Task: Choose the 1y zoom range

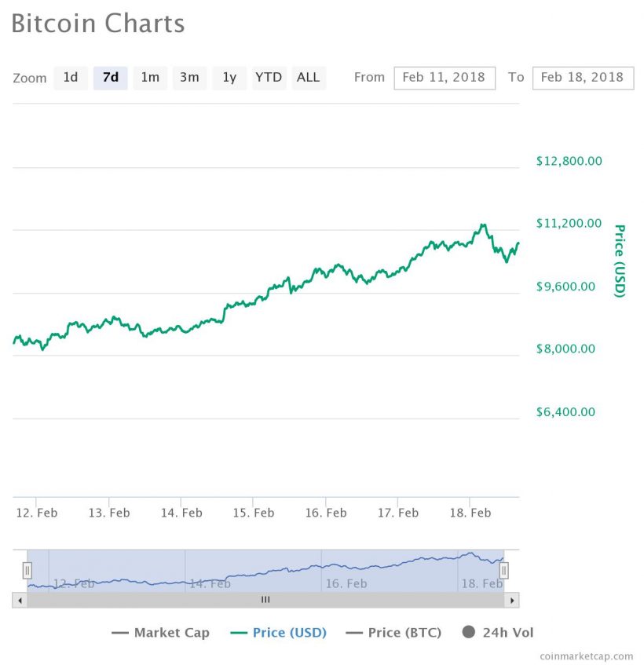Action: (x=229, y=78)
